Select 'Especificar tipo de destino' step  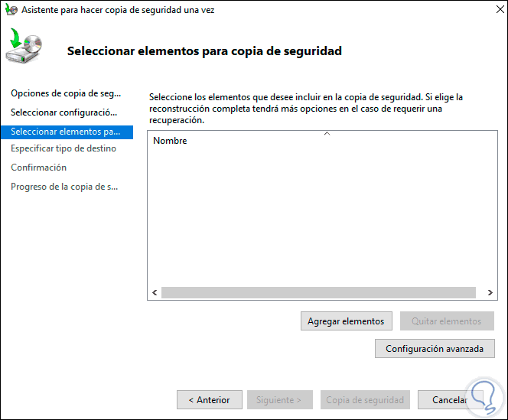[63, 148]
